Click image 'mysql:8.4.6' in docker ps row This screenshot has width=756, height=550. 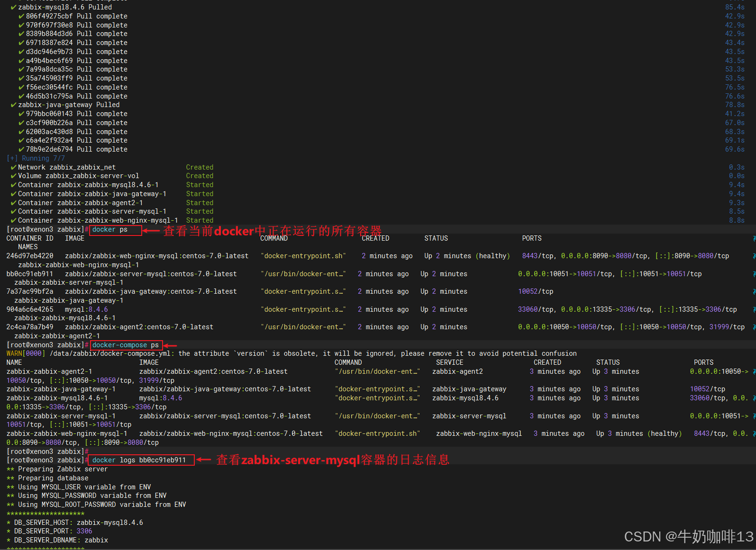point(86,309)
